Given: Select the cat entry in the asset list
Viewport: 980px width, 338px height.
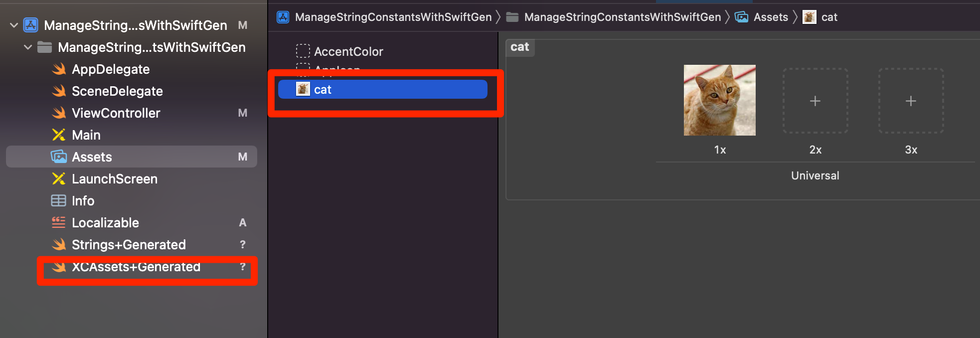Looking at the screenshot, I should pyautogui.click(x=323, y=89).
